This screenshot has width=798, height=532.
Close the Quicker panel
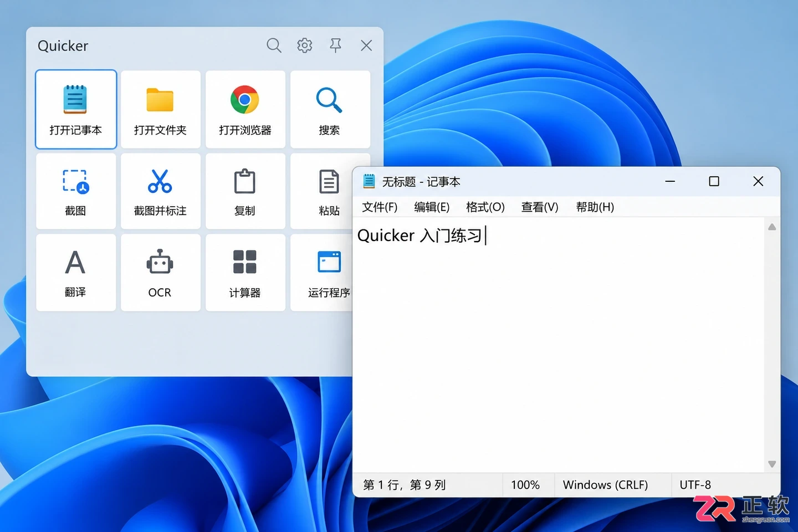[x=366, y=45]
